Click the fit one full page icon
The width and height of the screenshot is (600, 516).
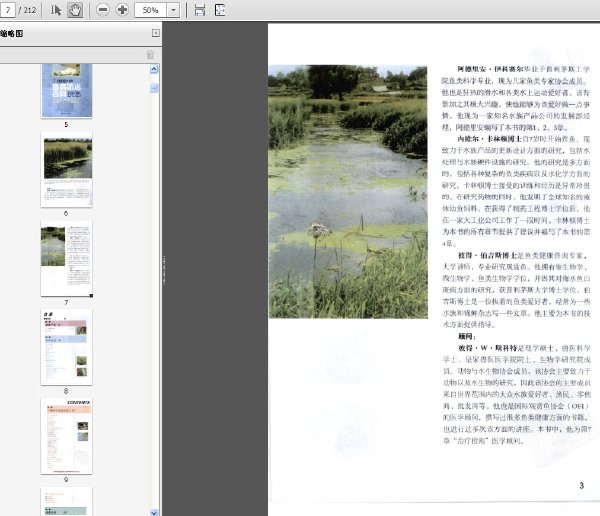tap(220, 10)
